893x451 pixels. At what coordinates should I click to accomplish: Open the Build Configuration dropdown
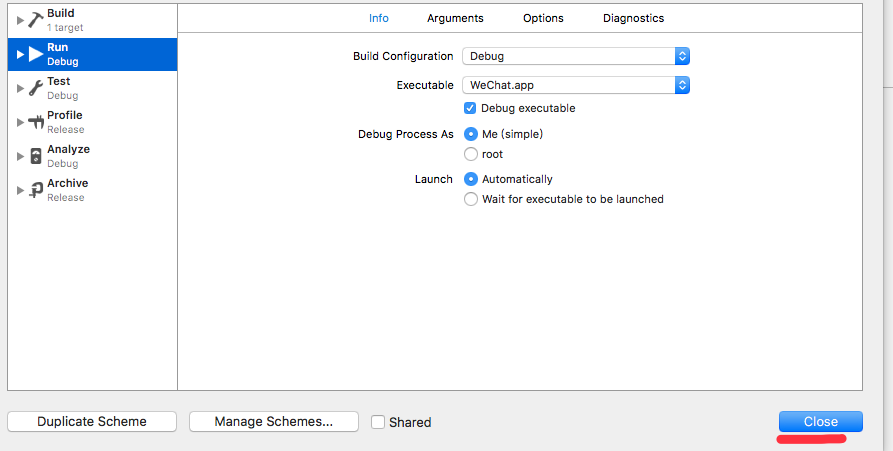(x=576, y=56)
